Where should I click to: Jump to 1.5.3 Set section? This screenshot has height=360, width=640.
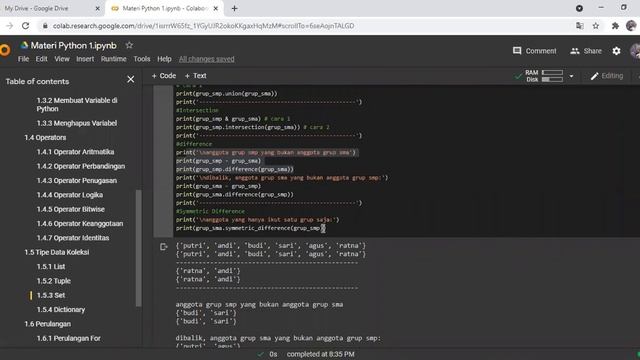pyautogui.click(x=51, y=295)
